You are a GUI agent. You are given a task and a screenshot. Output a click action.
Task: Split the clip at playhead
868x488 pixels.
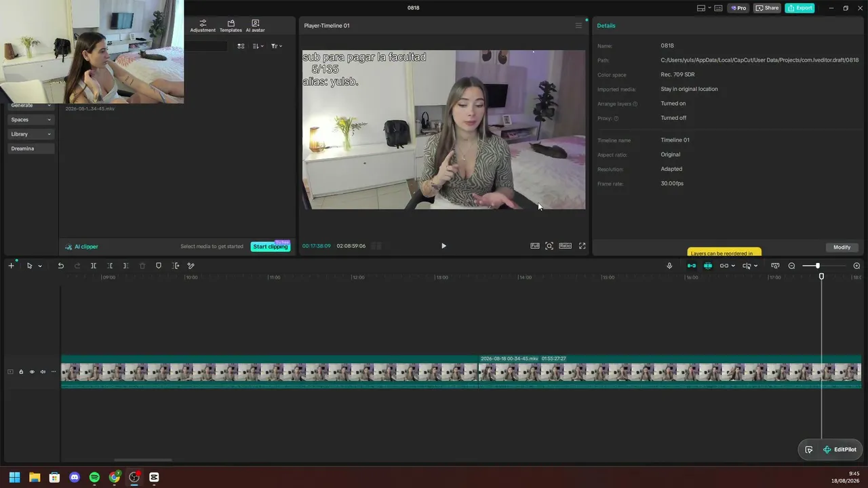pyautogui.click(x=94, y=266)
